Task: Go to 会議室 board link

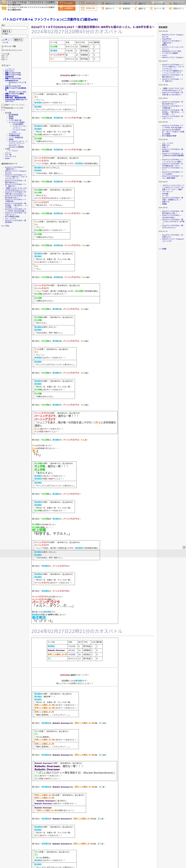Action: (11, 118)
